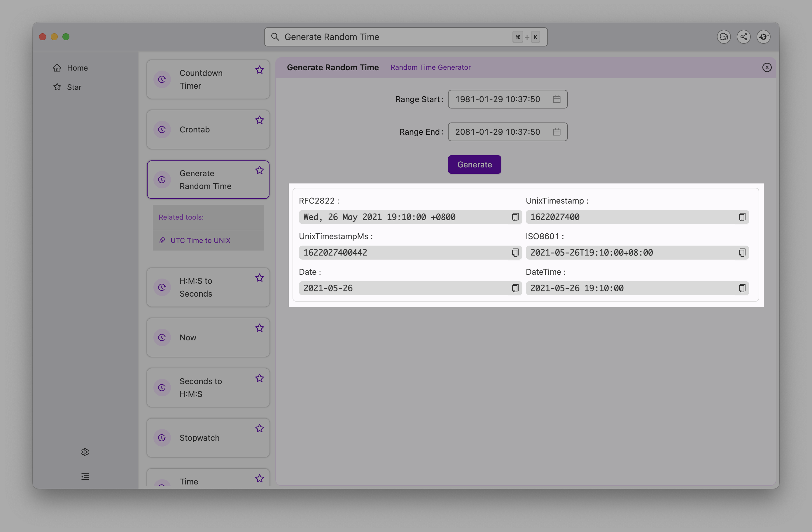Star the Time tool at list bottom

[x=260, y=478]
